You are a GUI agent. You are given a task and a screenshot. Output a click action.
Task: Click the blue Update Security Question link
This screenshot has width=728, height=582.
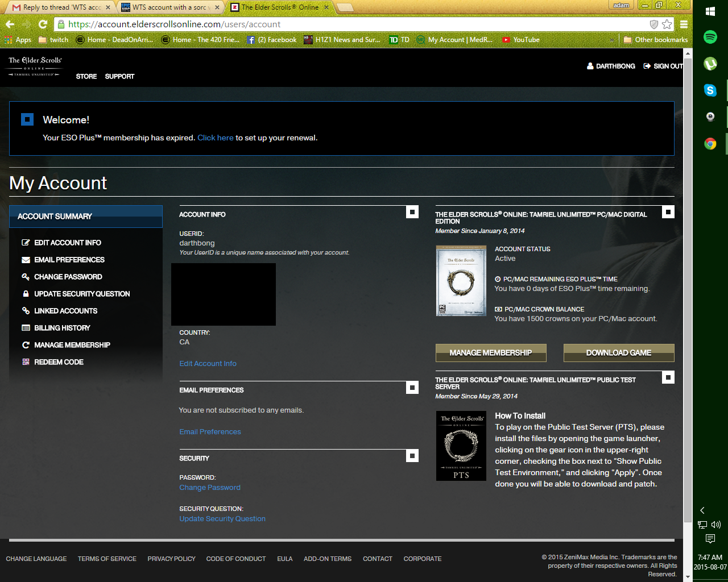click(222, 519)
